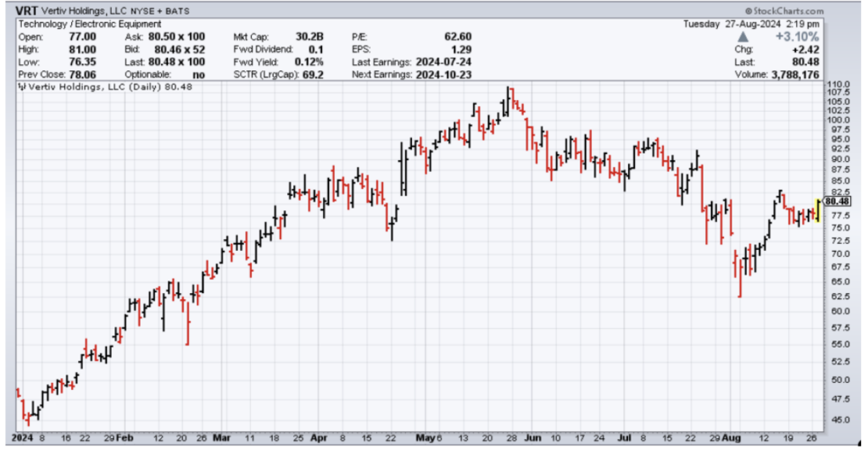The image size is (868, 450).
Task: Click the +3.10% percent change
Action: [x=797, y=37]
